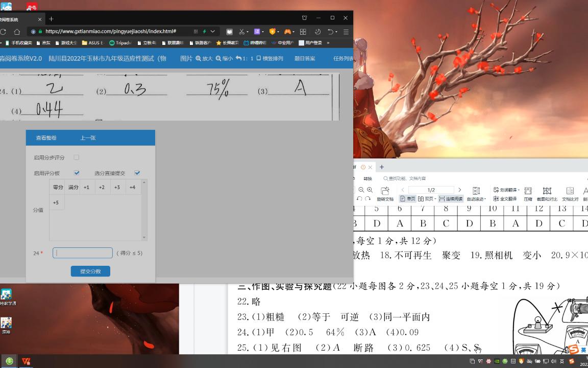Enable the 启用分步评分 checkbox
The width and height of the screenshot is (588, 368).
coord(77,157)
